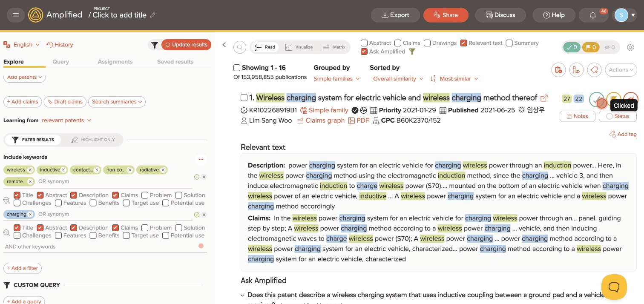The height and width of the screenshot is (304, 644).
Task: Open the Claims graph link
Action: point(321,120)
